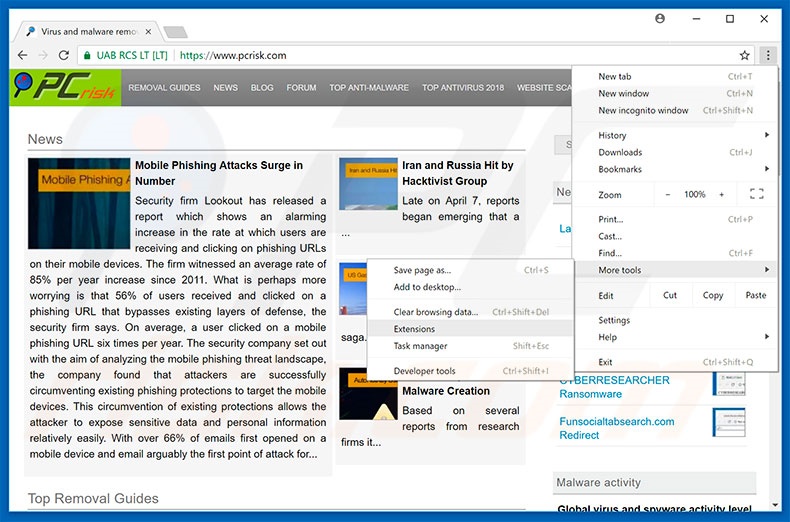This screenshot has height=522, width=790.
Task: Choose Save page as... in submenu
Action: (470, 270)
